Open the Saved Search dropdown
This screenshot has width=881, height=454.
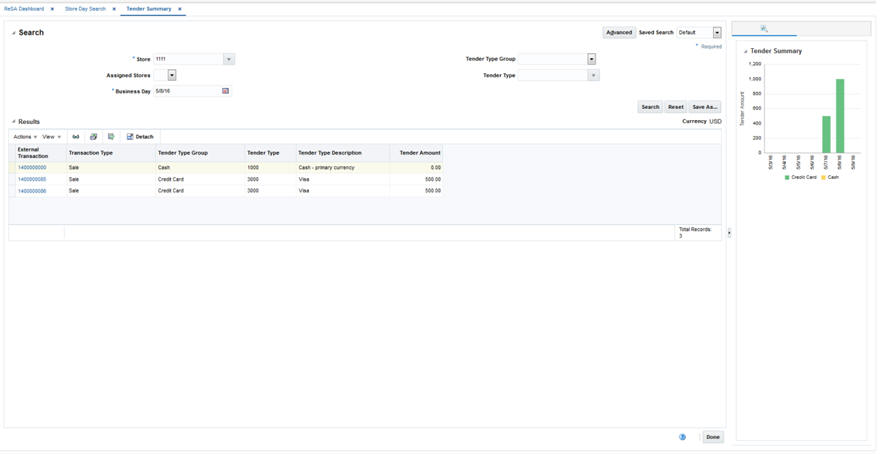717,33
